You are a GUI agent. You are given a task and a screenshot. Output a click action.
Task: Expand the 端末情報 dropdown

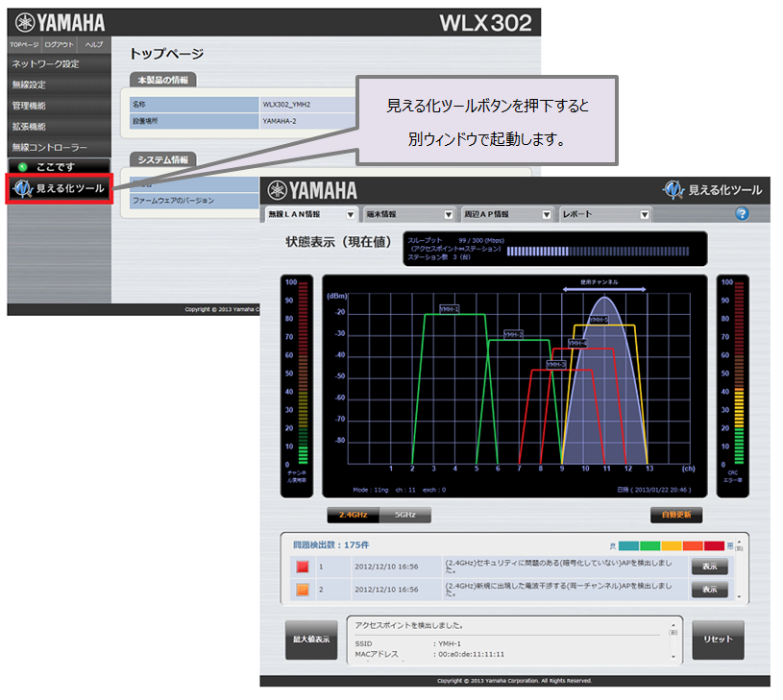click(410, 214)
